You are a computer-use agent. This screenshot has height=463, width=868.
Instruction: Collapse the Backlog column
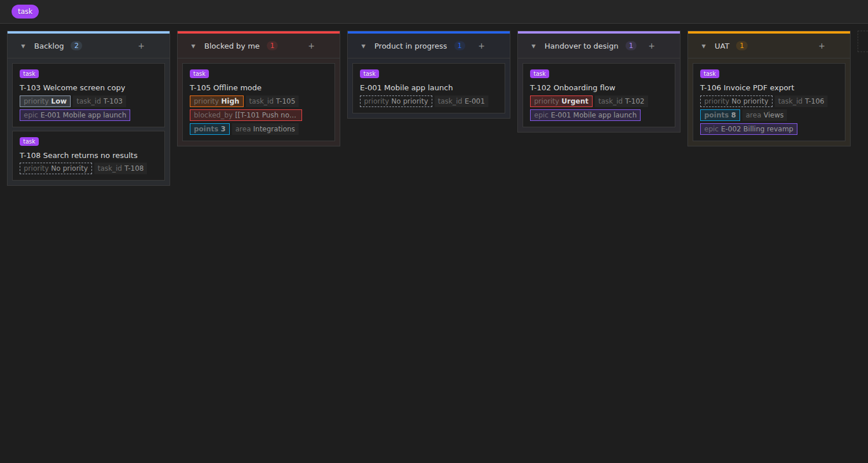coord(23,46)
